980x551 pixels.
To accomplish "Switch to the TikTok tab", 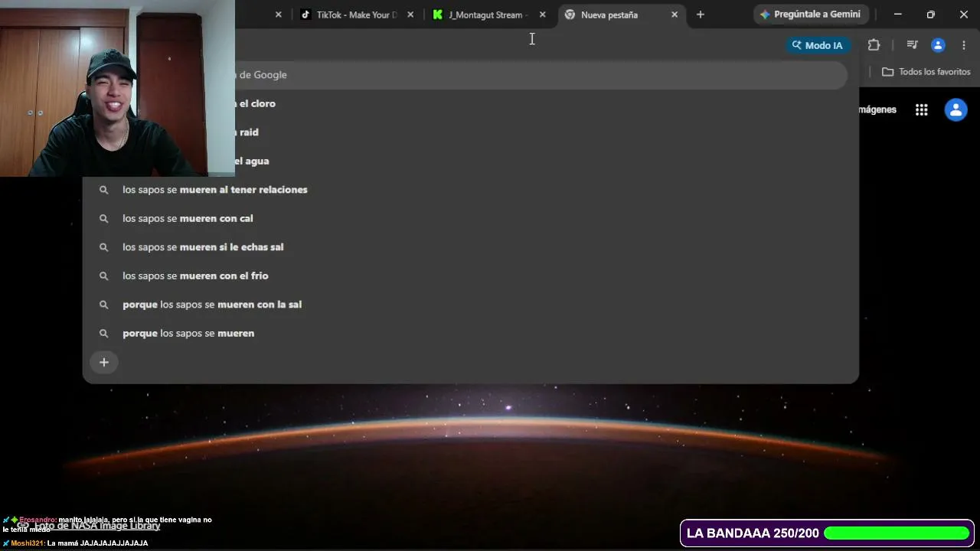I will [357, 15].
